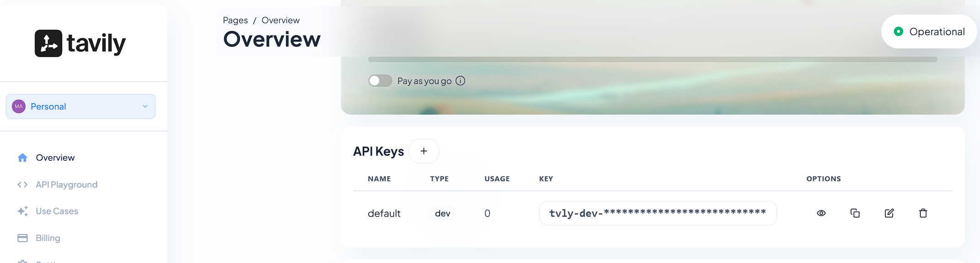Open the API Playground page

click(67, 184)
